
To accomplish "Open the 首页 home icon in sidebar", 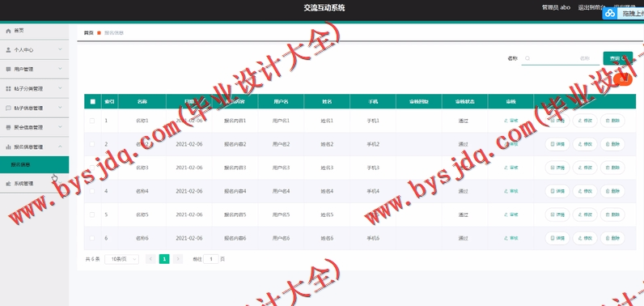I will 8,31.
